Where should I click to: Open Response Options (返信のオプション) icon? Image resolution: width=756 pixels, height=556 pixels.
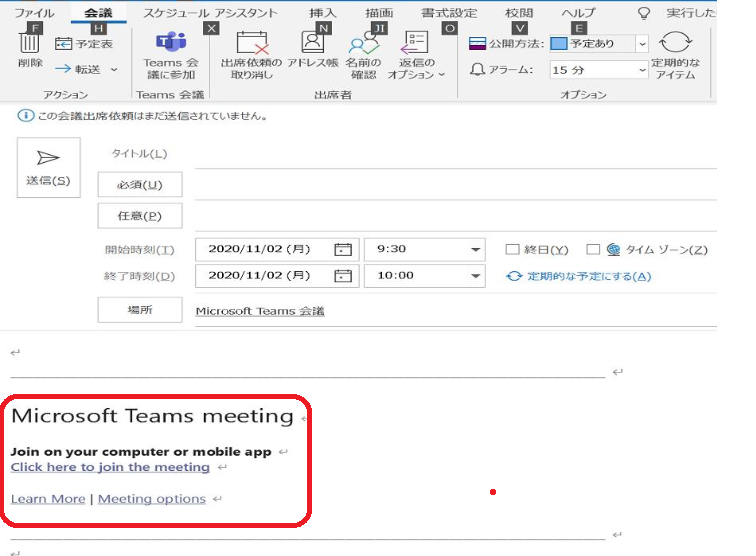[415, 42]
